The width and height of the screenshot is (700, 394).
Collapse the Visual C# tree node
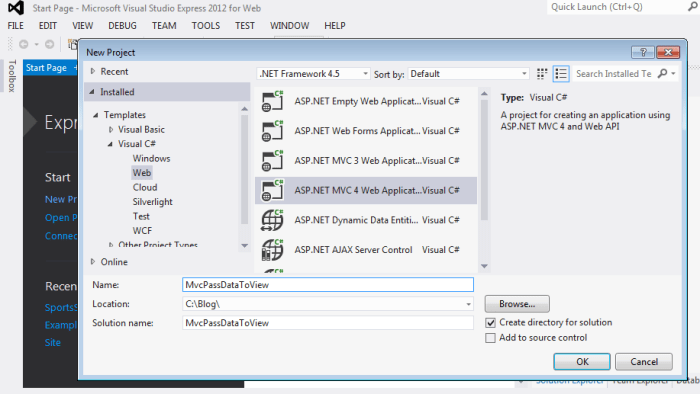pyautogui.click(x=110, y=144)
